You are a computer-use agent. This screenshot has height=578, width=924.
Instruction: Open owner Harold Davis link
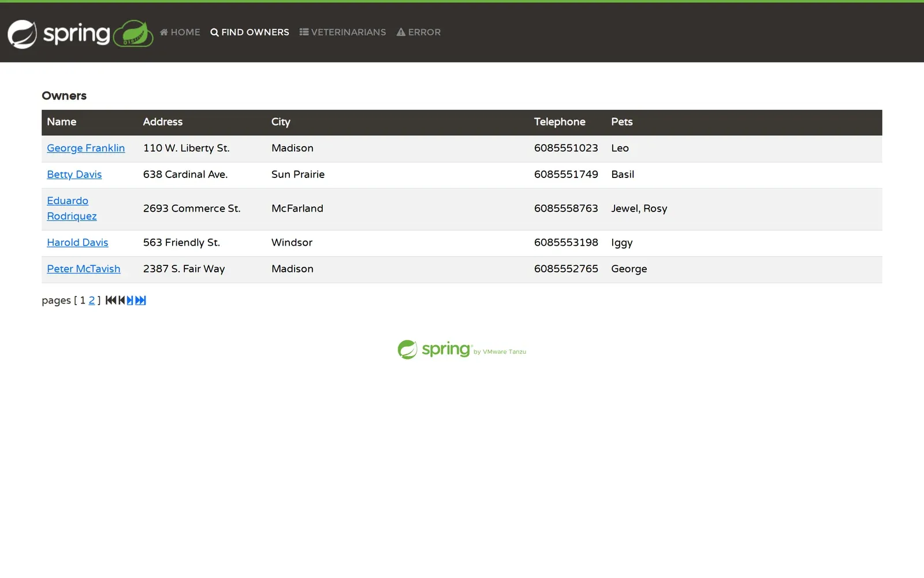click(x=77, y=243)
